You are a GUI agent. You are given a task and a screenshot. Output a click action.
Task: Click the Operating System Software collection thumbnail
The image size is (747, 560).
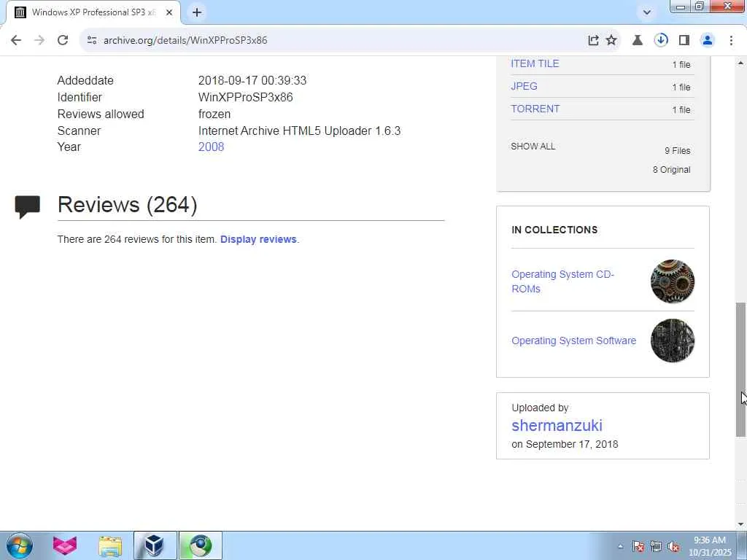pyautogui.click(x=672, y=341)
